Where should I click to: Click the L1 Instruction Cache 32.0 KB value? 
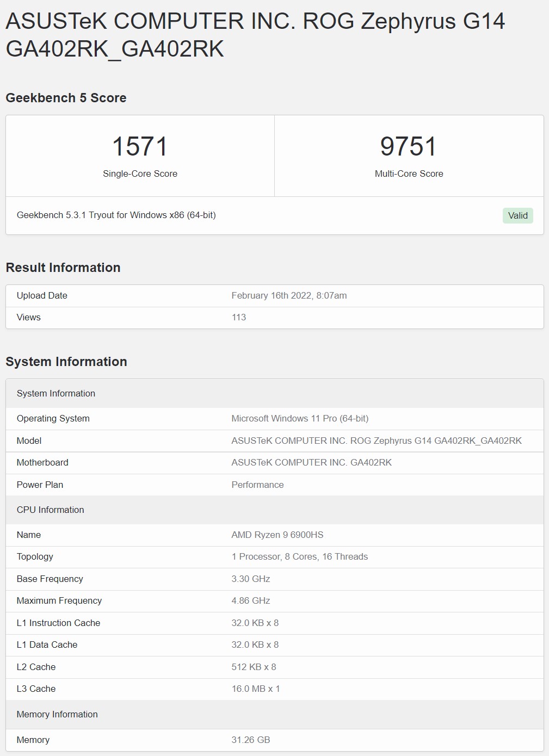(x=255, y=623)
